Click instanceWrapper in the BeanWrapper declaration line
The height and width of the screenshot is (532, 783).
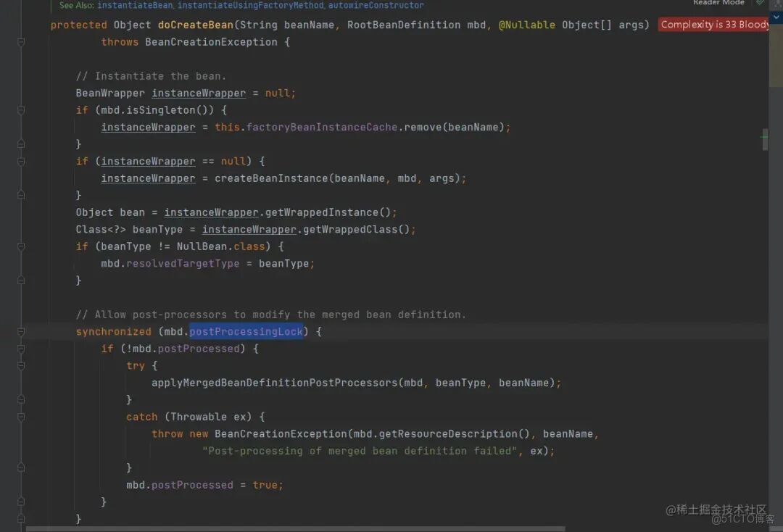[199, 93]
